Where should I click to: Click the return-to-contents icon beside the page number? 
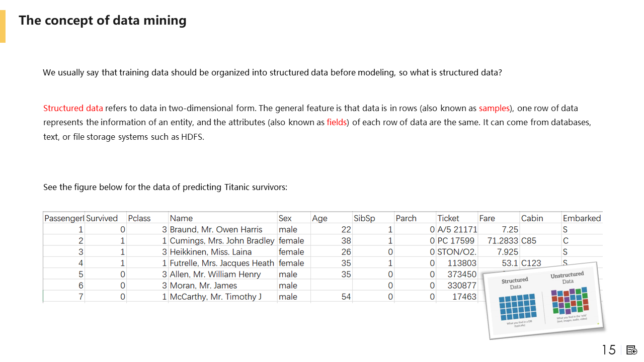click(x=632, y=350)
